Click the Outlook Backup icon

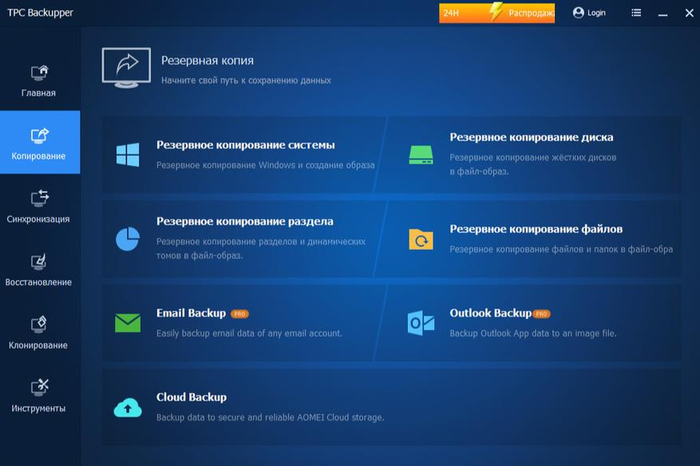(x=420, y=322)
